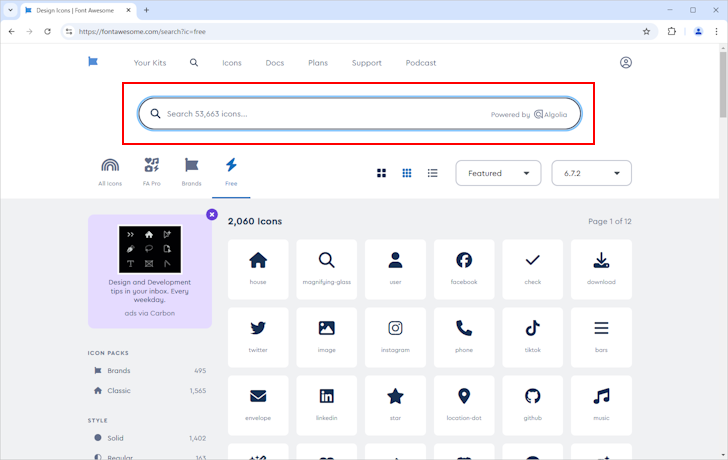This screenshot has width=728, height=460.
Task: Open the 6.7.2 version dropdown
Action: (591, 173)
